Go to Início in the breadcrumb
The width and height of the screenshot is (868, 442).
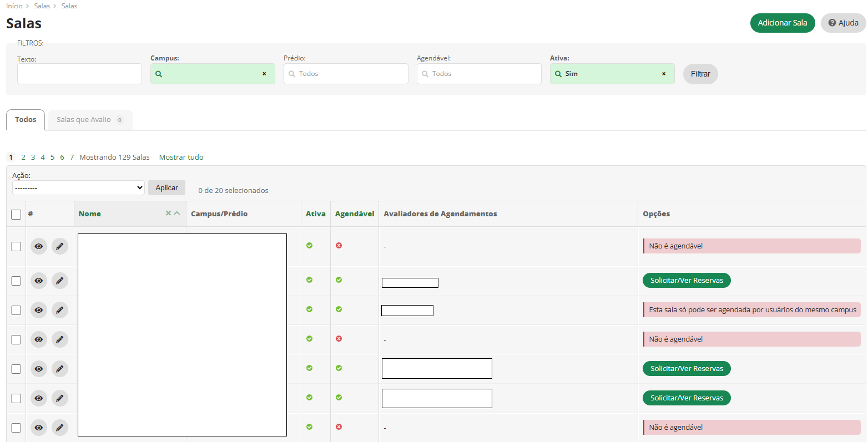pos(14,6)
